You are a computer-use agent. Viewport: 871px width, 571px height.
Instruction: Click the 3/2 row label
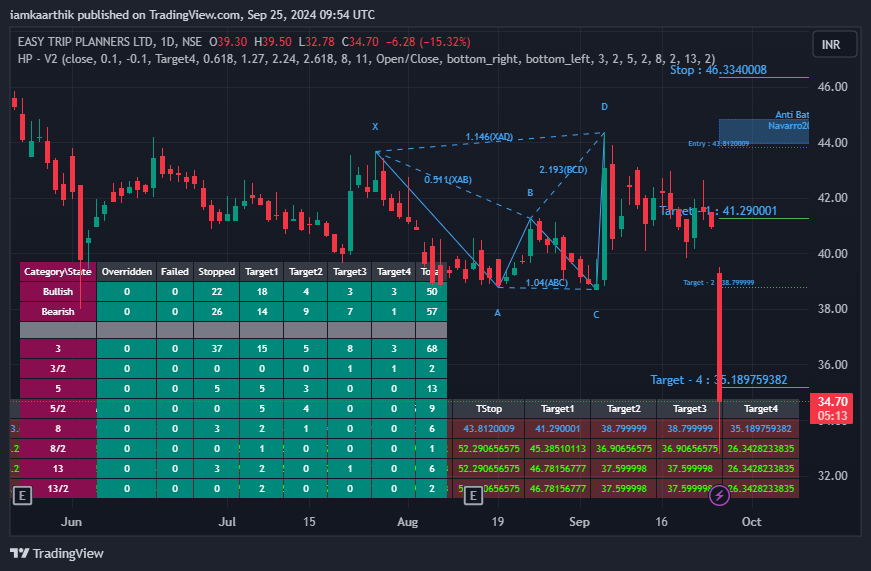(58, 369)
